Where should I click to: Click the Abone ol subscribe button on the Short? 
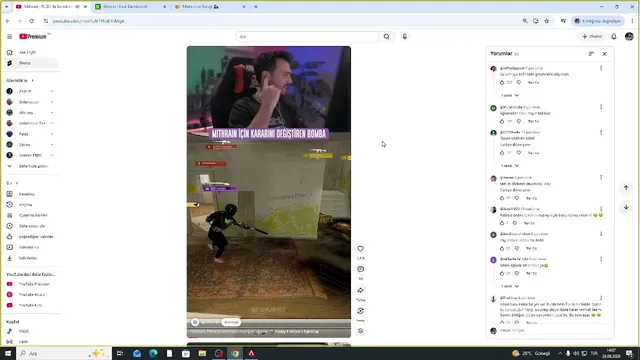point(231,322)
